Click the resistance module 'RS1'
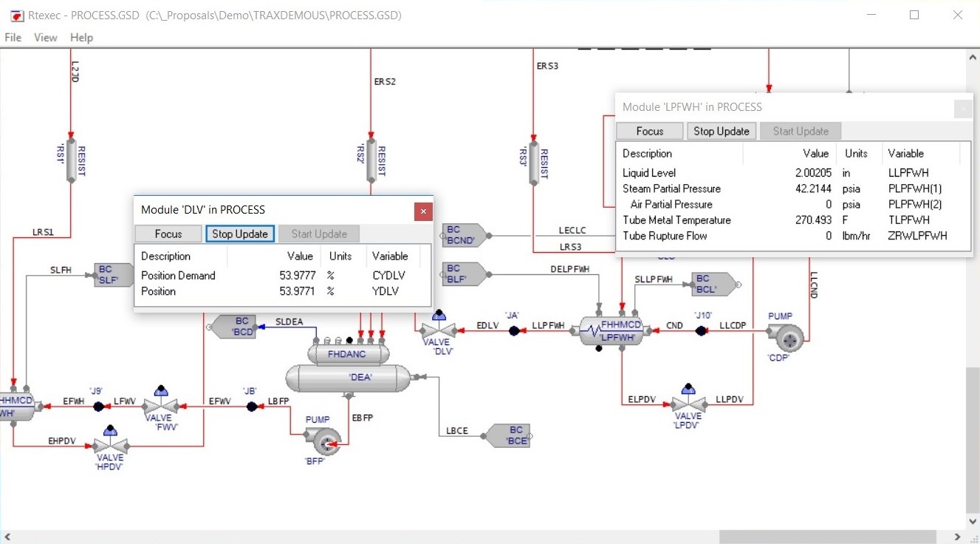This screenshot has height=544, width=980. click(x=70, y=161)
